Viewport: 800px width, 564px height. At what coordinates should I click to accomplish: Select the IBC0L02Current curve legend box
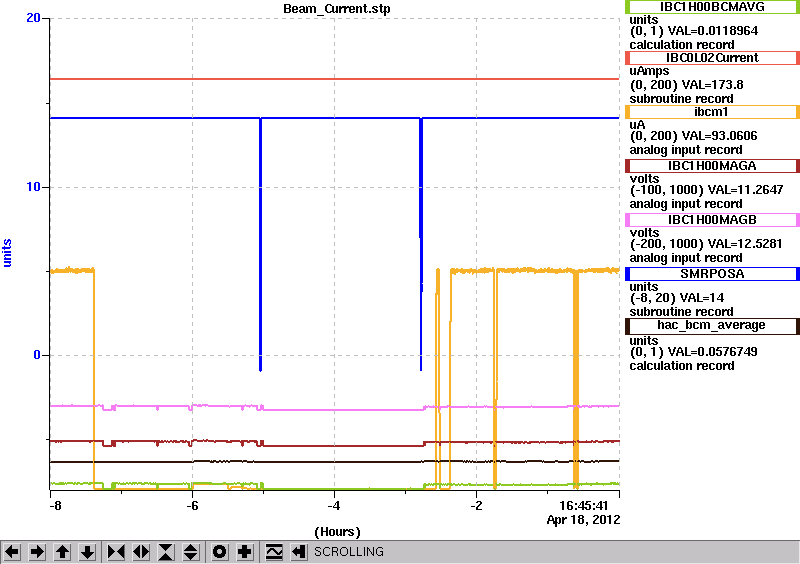(x=712, y=58)
